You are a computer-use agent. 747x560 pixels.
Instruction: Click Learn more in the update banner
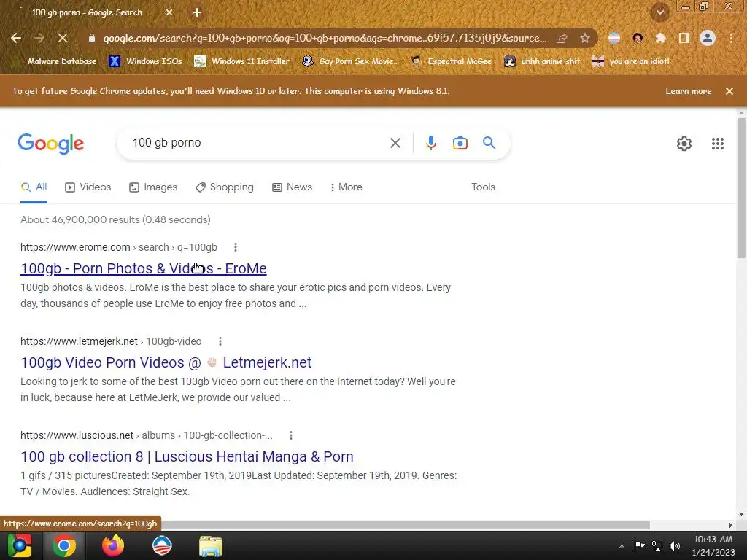point(689,91)
